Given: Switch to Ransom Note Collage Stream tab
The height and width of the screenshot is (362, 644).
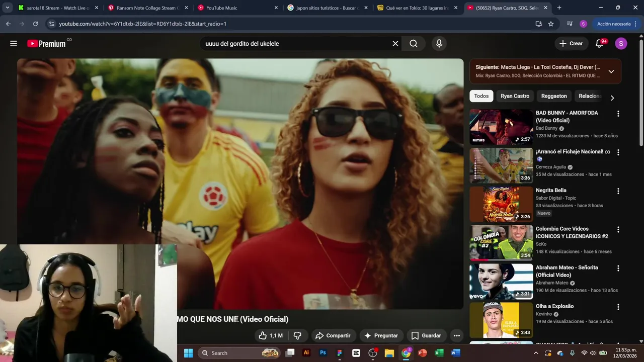Looking at the screenshot, I should click(x=147, y=8).
